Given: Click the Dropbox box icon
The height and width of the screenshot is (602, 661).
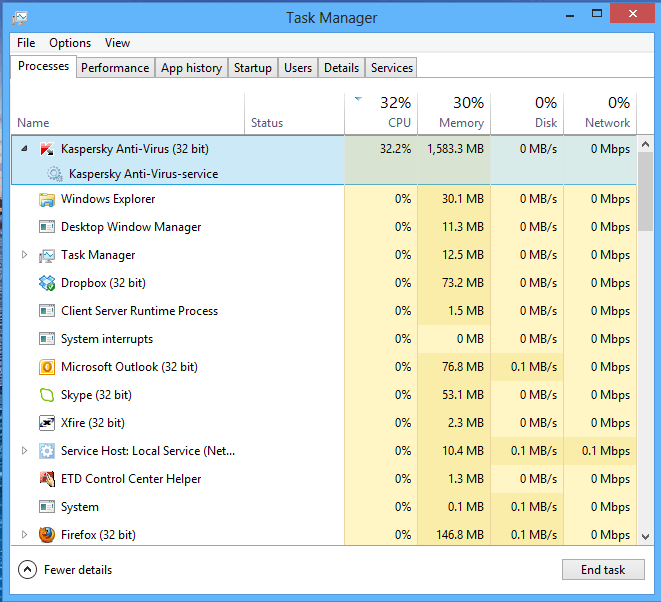Looking at the screenshot, I should point(47,283).
